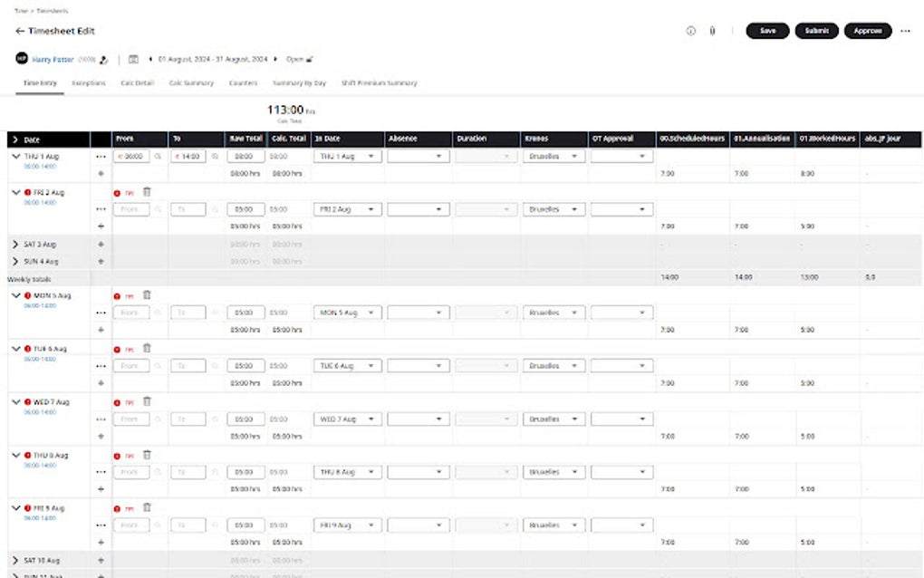Switch to the Calc Detail tab
This screenshot has width=924, height=578.
[138, 83]
